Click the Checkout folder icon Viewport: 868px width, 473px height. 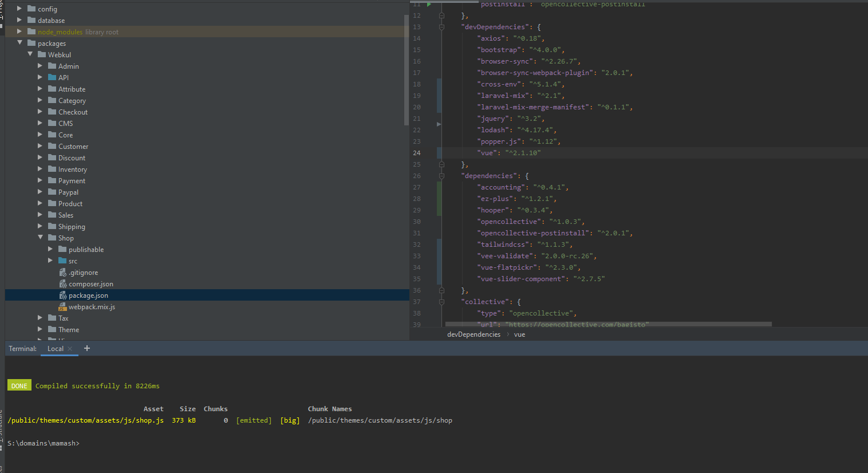pyautogui.click(x=52, y=112)
